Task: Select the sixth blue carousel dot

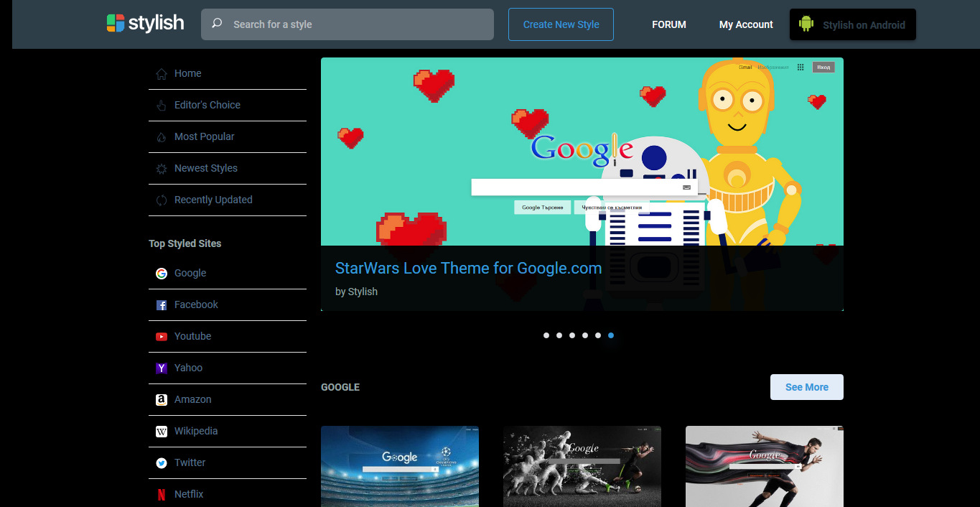Action: 611,335
